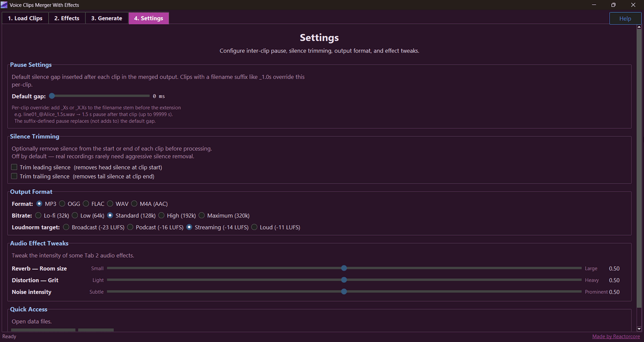Close the Voice Clips Merger window

633,5
